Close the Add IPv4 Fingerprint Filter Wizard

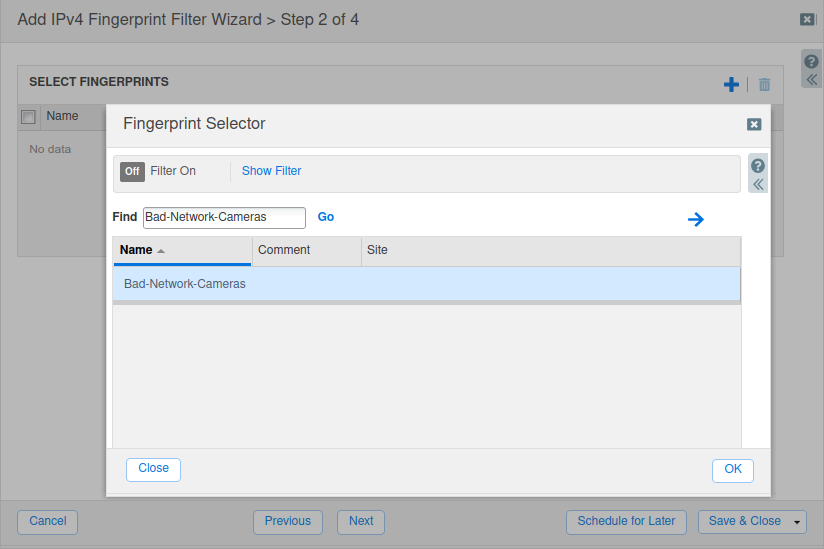(806, 19)
